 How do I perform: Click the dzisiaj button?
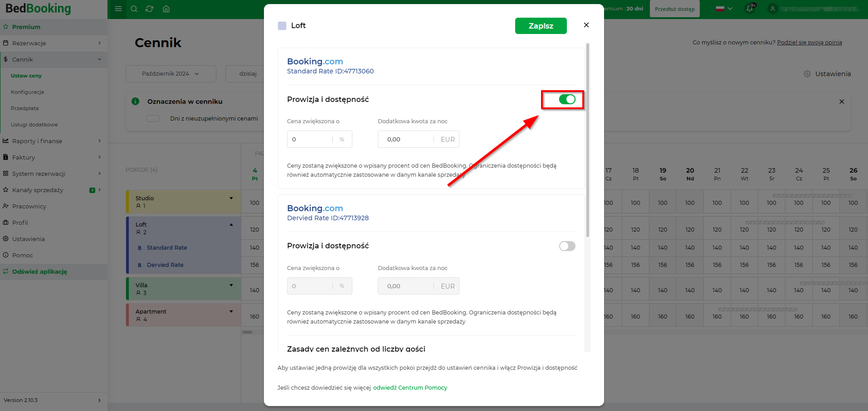point(248,74)
